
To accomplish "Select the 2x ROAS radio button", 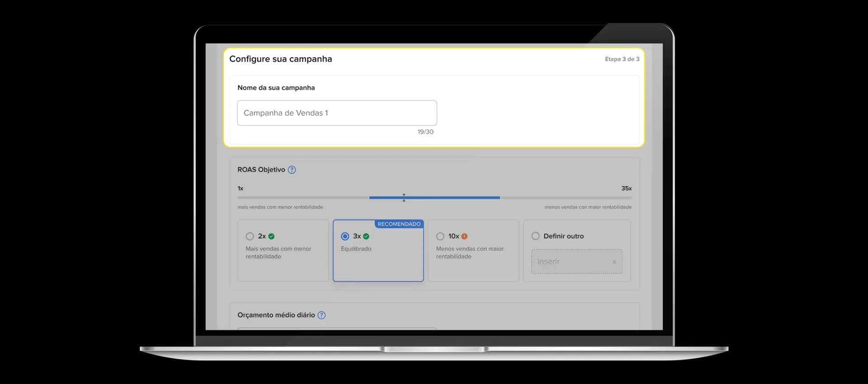I will tap(250, 236).
